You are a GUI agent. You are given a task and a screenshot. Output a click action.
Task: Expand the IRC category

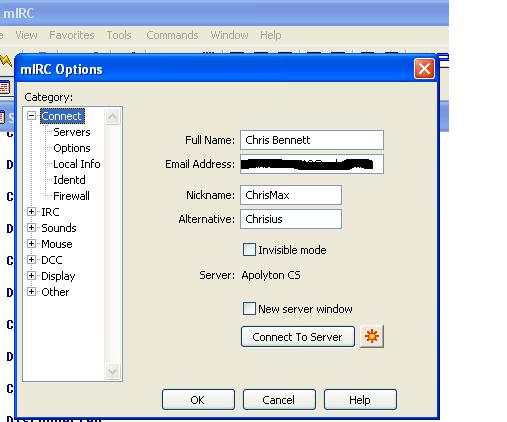pyautogui.click(x=31, y=212)
